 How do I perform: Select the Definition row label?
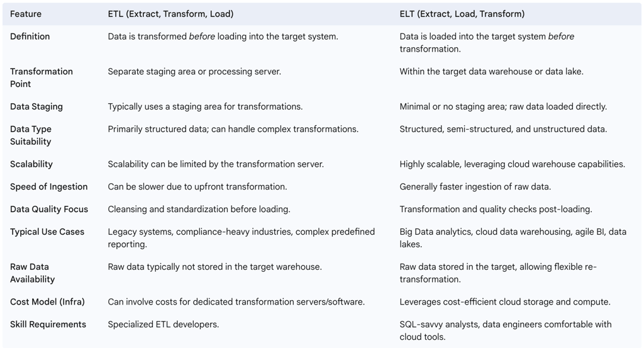[30, 36]
